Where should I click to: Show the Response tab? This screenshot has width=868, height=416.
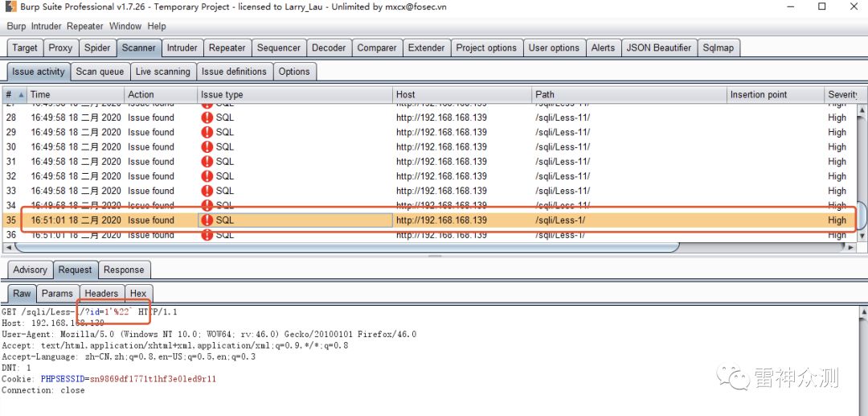124,270
